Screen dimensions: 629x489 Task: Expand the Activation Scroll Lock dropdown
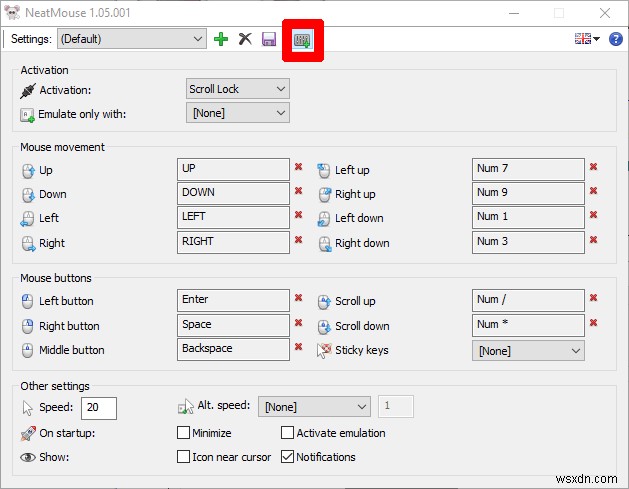(238, 89)
